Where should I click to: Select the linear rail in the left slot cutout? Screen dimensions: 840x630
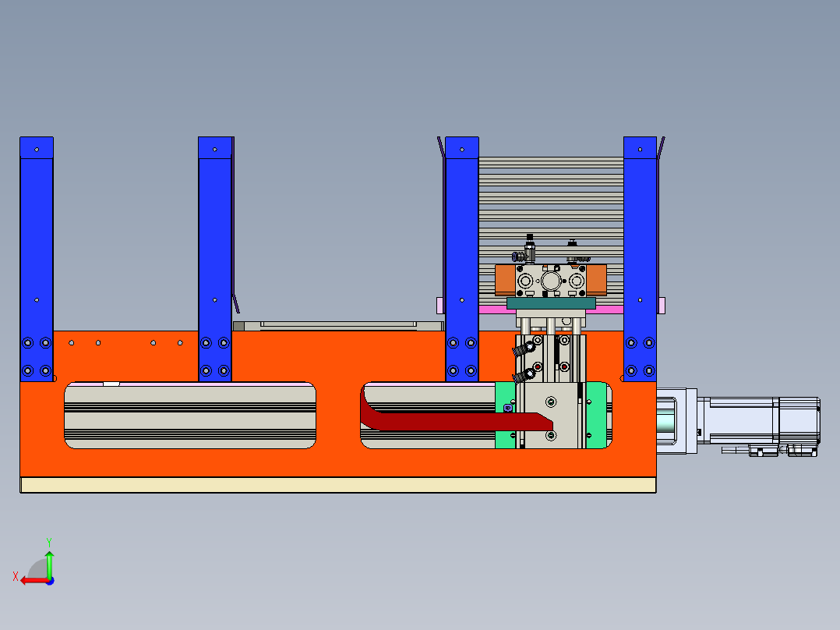coord(190,416)
